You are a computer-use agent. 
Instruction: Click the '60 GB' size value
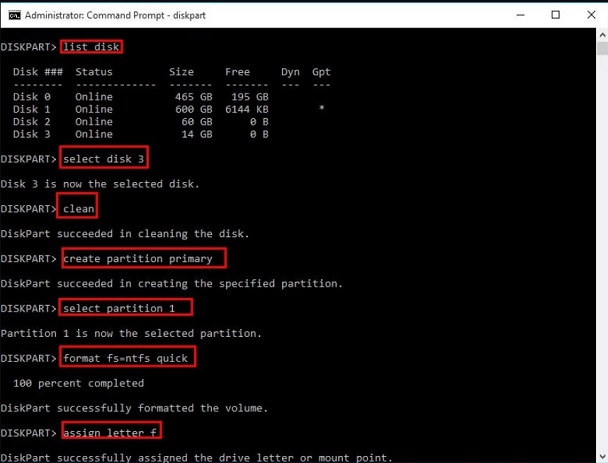pyautogui.click(x=197, y=121)
